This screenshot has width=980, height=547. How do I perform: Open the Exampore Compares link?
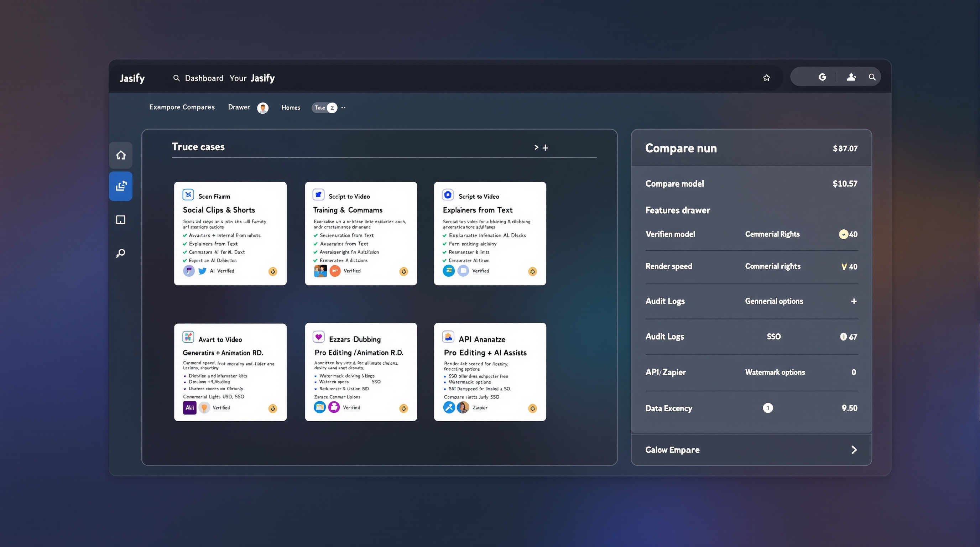[x=182, y=107]
